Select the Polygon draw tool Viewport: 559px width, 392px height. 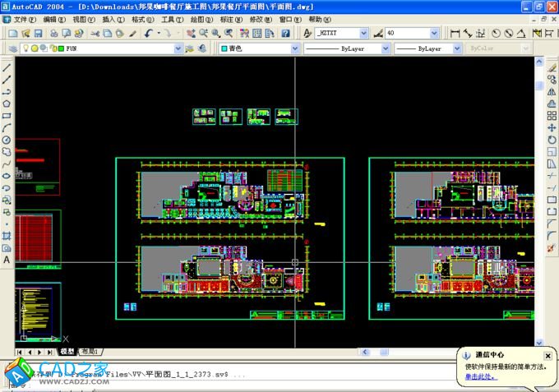click(7, 104)
